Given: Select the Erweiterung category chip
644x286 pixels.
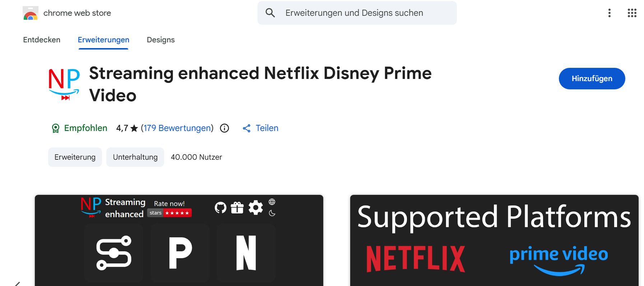Looking at the screenshot, I should point(75,157).
